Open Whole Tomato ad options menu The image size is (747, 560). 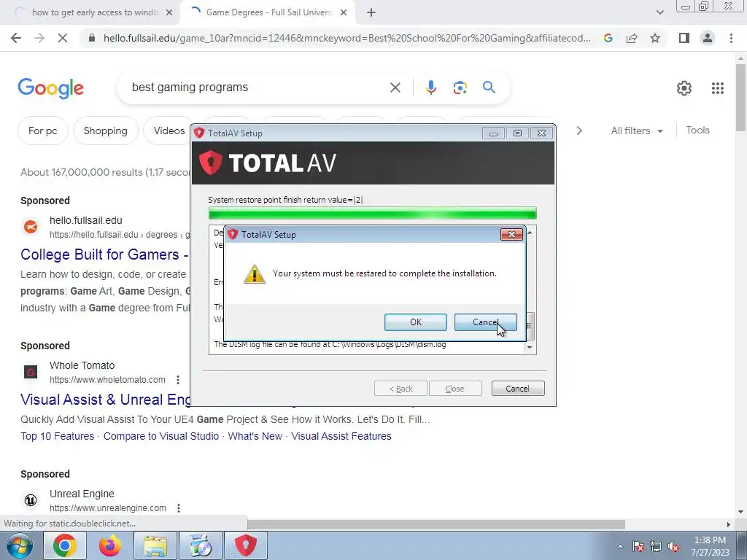178,379
